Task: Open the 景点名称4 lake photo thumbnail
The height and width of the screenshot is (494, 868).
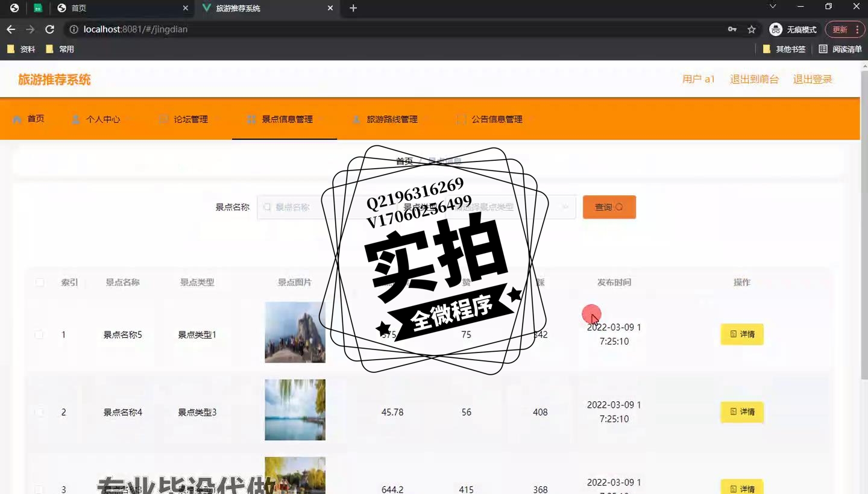Action: tap(295, 410)
